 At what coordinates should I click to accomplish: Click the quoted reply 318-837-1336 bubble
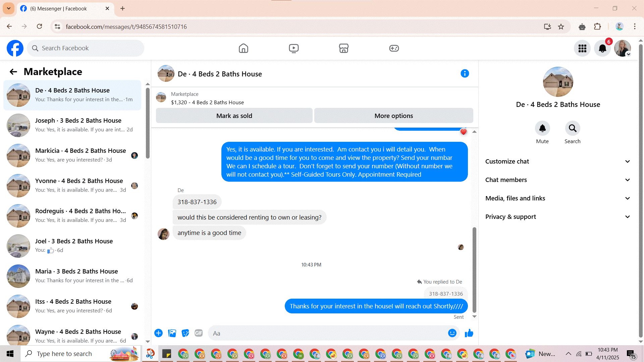coord(446,294)
